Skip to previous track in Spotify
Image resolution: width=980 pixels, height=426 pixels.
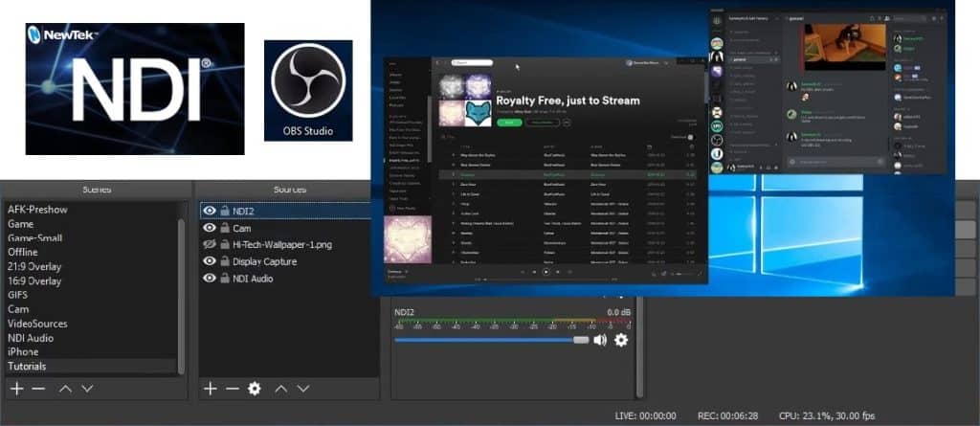pyautogui.click(x=534, y=272)
